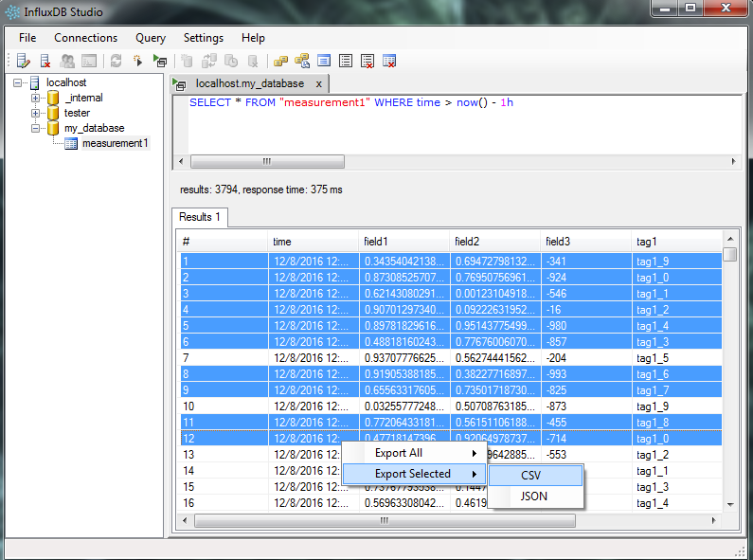Open the File menu
753x560 pixels.
(27, 38)
